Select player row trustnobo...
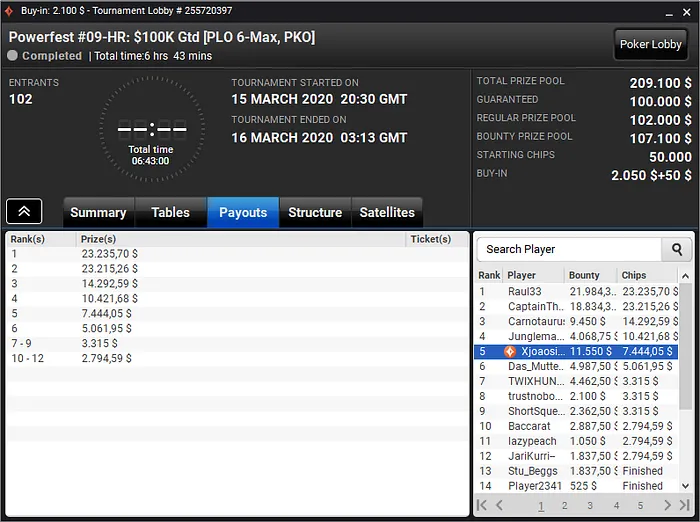The image size is (700, 522). (x=576, y=396)
